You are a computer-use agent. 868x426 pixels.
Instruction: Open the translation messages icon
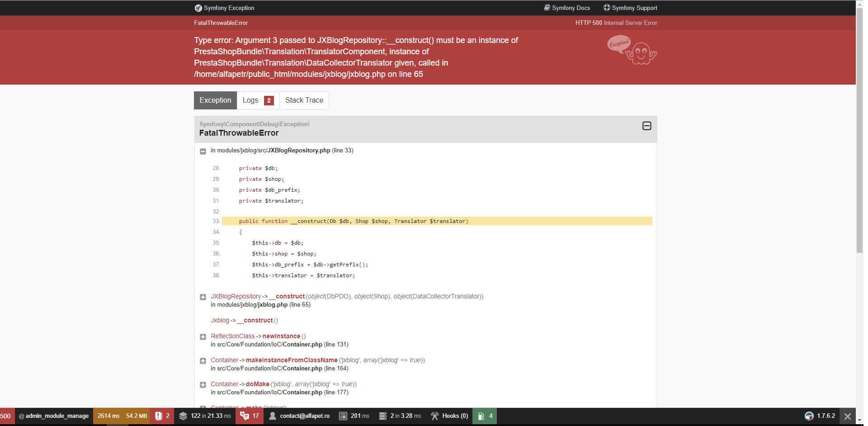click(x=245, y=416)
